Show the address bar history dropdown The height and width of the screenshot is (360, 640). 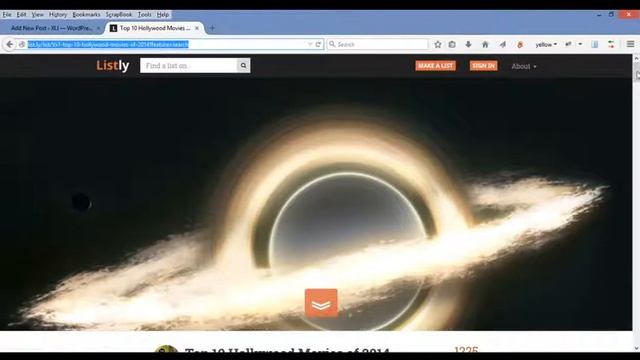point(310,44)
